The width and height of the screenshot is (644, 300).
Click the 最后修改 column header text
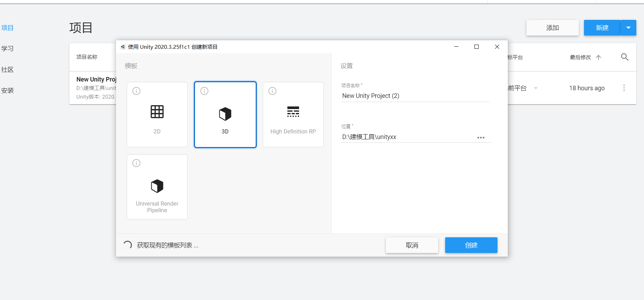(581, 57)
